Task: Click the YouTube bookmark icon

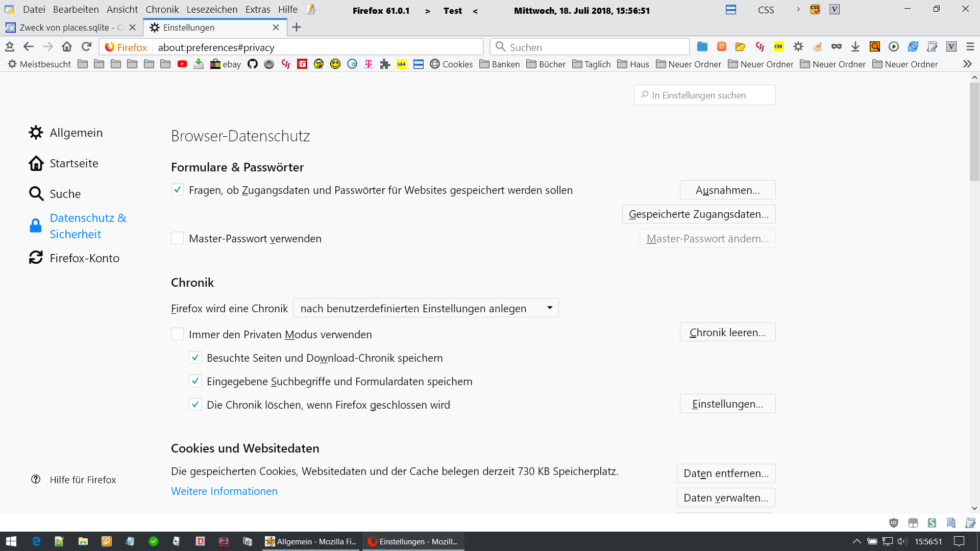Action: coord(182,64)
